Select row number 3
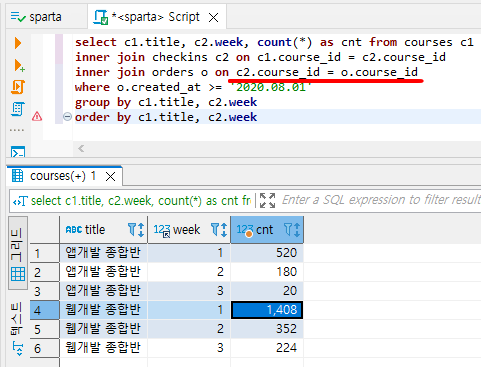 [45, 291]
